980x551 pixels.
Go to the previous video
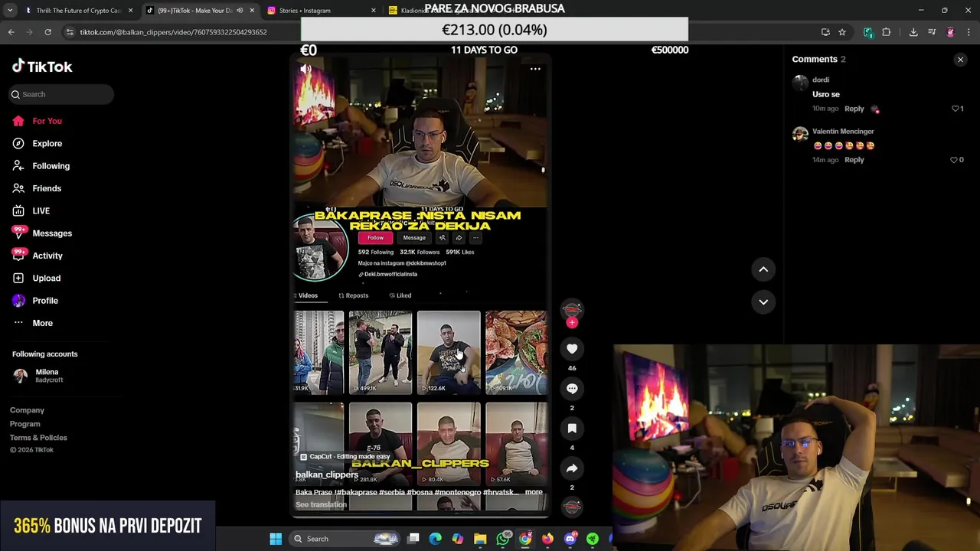pos(763,269)
